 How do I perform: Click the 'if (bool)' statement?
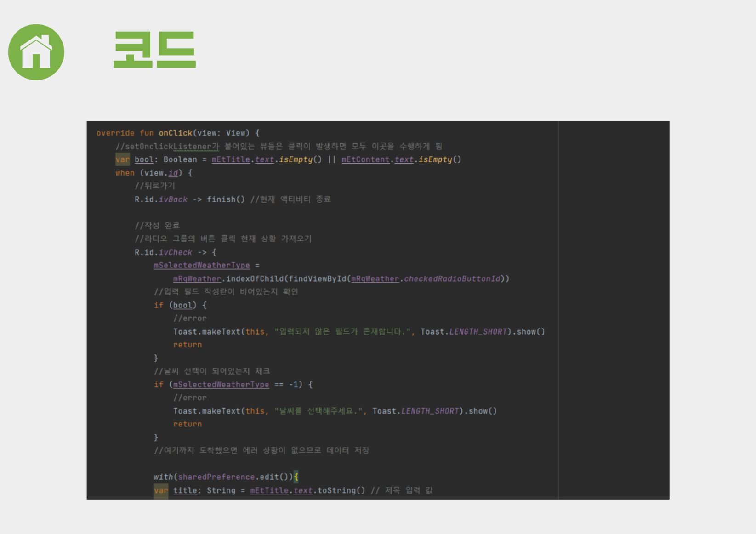(x=180, y=305)
